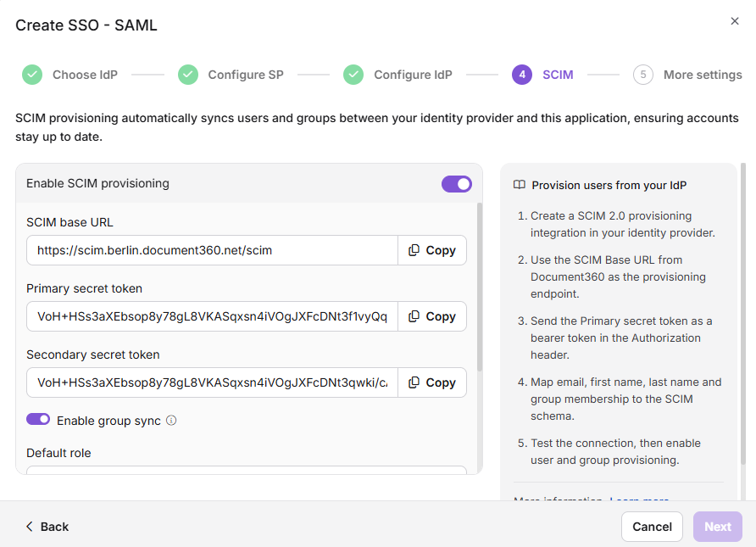The width and height of the screenshot is (756, 547).
Task: Cancel the SSO creation
Action: point(652,527)
